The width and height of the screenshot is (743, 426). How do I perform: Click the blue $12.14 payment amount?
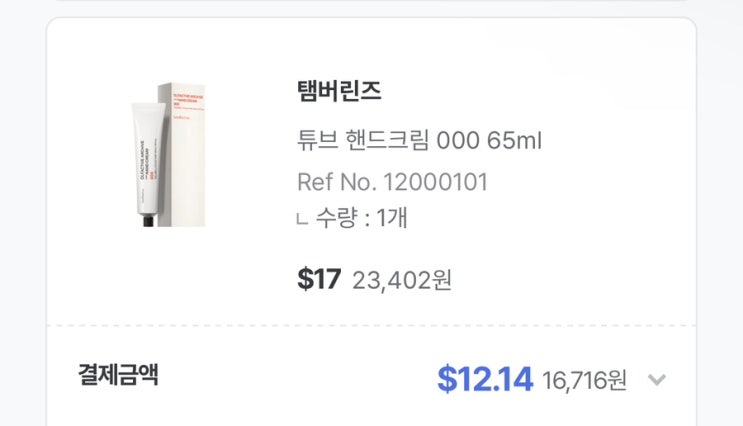point(484,379)
